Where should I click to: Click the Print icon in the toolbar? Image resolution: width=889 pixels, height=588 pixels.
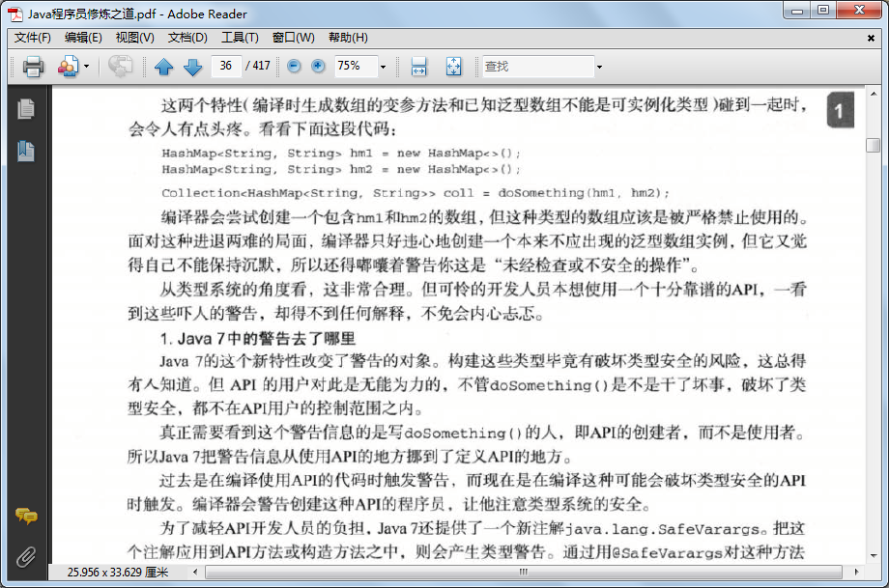pyautogui.click(x=33, y=67)
